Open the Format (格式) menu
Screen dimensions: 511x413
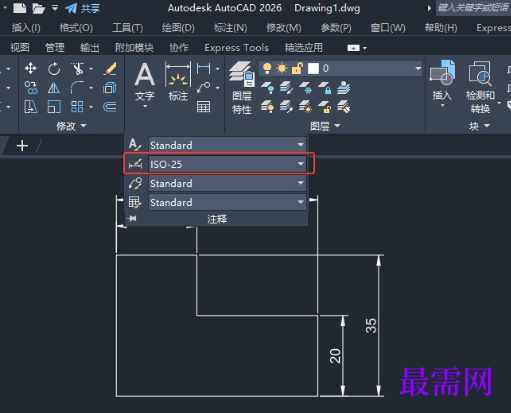(76, 28)
